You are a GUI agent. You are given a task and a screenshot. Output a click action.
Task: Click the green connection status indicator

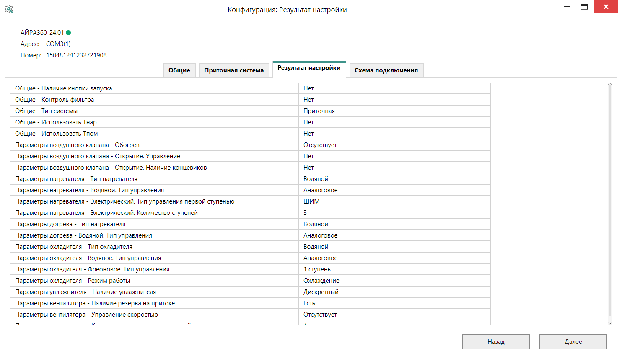click(68, 33)
